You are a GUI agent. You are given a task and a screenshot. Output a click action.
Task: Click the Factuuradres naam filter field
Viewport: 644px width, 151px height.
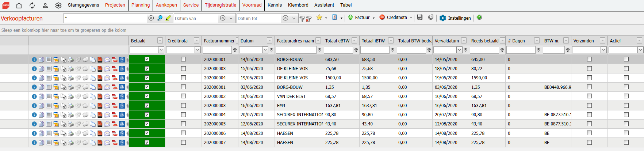pos(296,50)
